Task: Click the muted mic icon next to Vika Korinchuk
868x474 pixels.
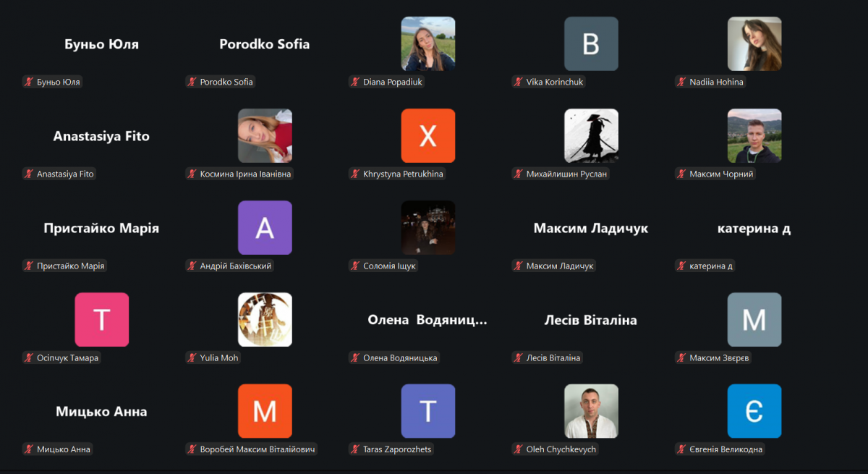Action: (x=518, y=82)
